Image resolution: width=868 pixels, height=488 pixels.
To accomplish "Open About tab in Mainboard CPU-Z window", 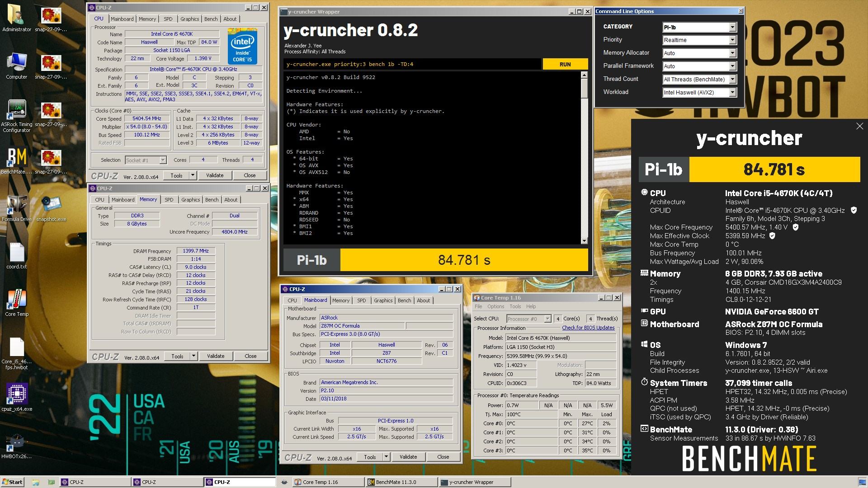I will (x=423, y=300).
